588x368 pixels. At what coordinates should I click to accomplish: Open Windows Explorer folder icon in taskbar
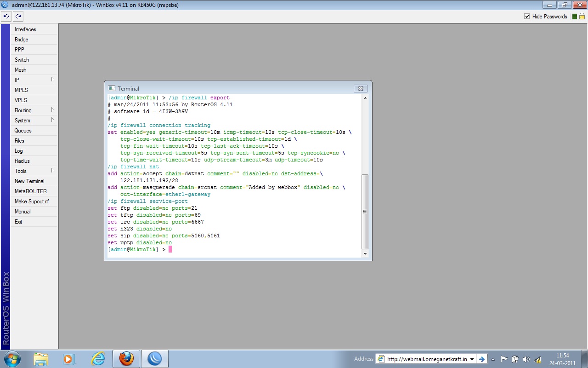coord(41,359)
